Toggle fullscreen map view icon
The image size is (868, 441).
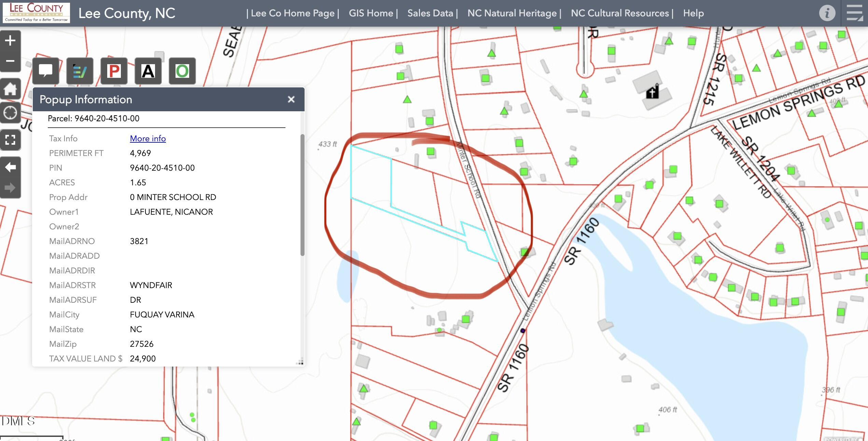point(10,140)
